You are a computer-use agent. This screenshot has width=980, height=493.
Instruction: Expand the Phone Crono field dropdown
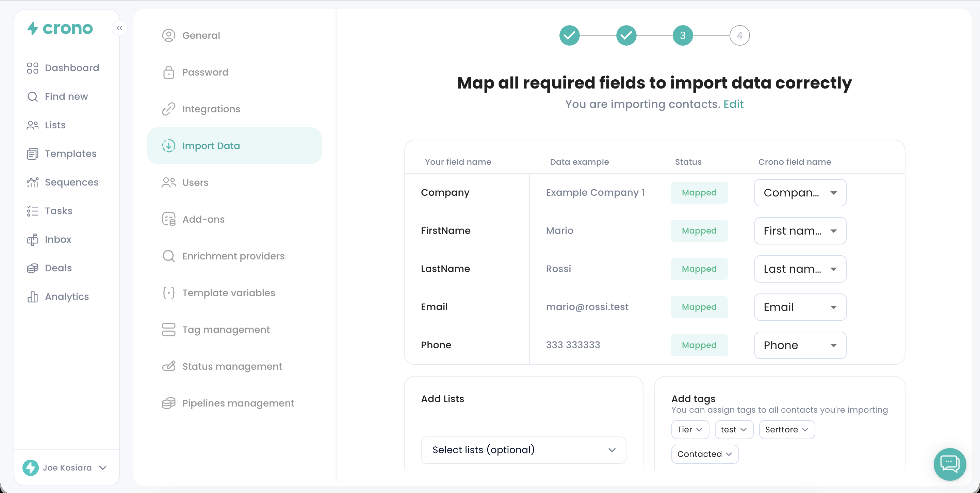point(800,345)
